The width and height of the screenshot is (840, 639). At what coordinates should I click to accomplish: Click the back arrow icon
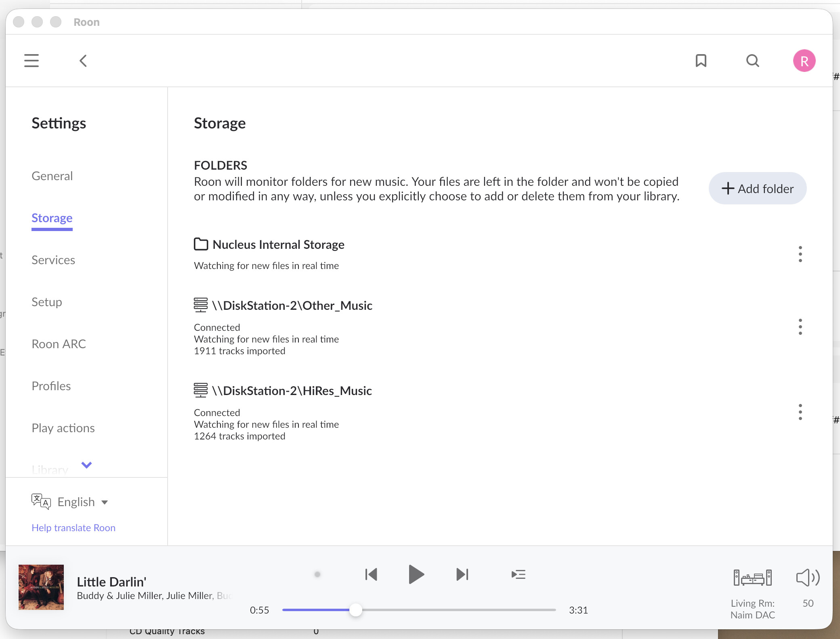(83, 61)
